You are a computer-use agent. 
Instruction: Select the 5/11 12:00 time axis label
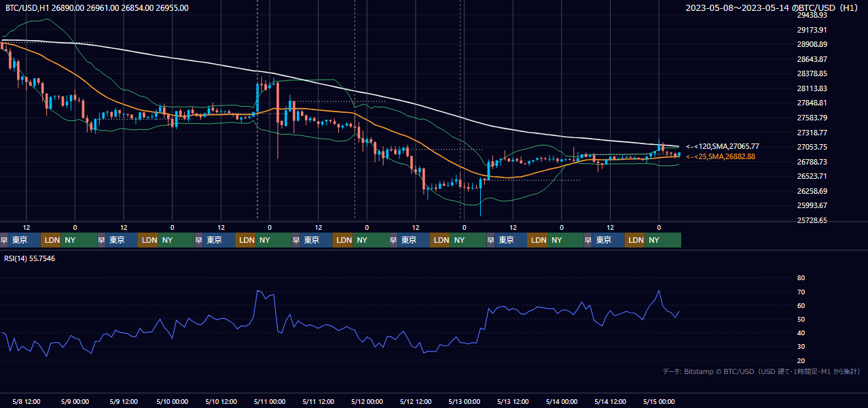pos(319,401)
